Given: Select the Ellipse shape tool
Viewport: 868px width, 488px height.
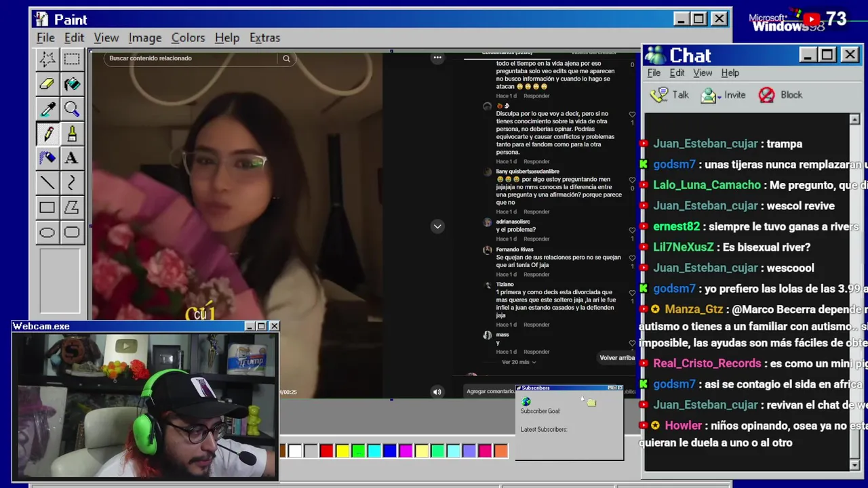Looking at the screenshot, I should click(x=47, y=232).
